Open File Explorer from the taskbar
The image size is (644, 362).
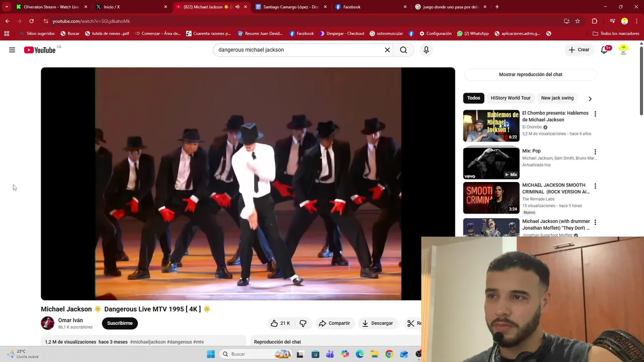pos(375,354)
